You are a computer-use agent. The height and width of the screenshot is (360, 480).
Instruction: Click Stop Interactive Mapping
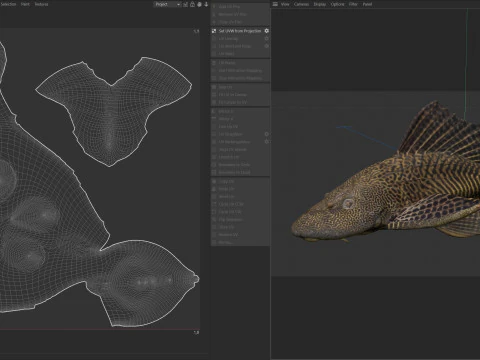240,78
